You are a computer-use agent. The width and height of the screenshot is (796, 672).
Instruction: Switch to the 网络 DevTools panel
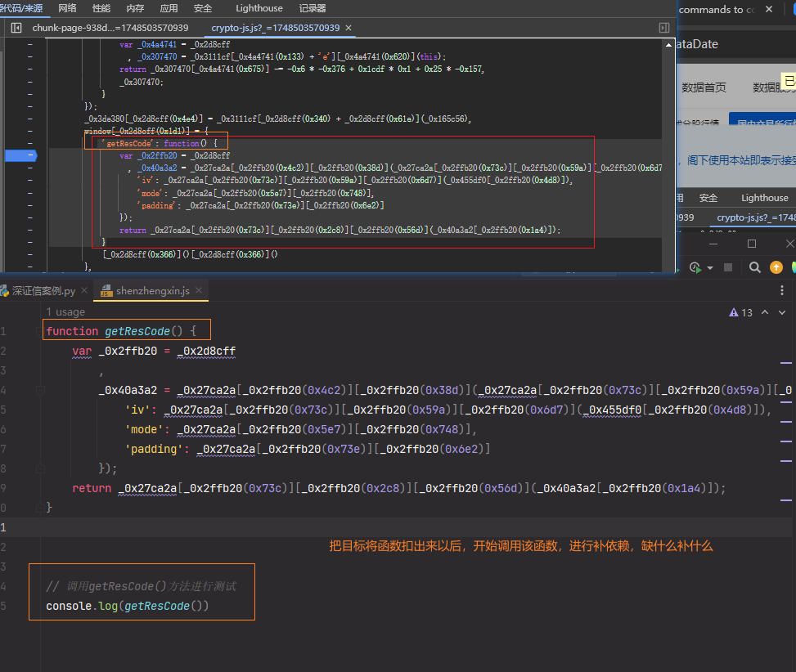pos(68,8)
